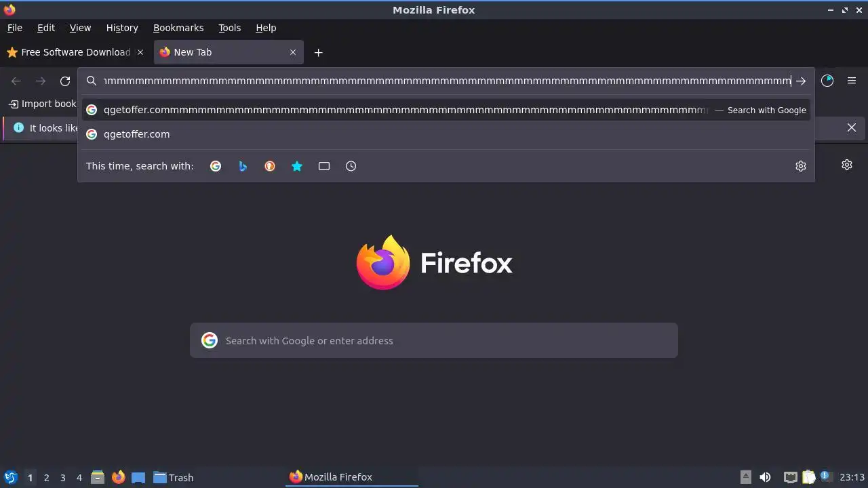Dismiss the notification bar with X
The width and height of the screenshot is (868, 488).
(852, 127)
